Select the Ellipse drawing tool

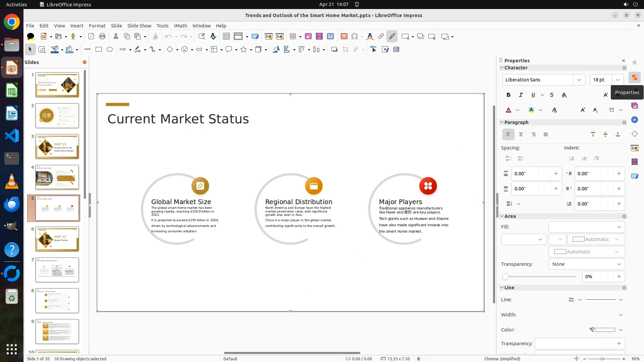click(x=110, y=50)
